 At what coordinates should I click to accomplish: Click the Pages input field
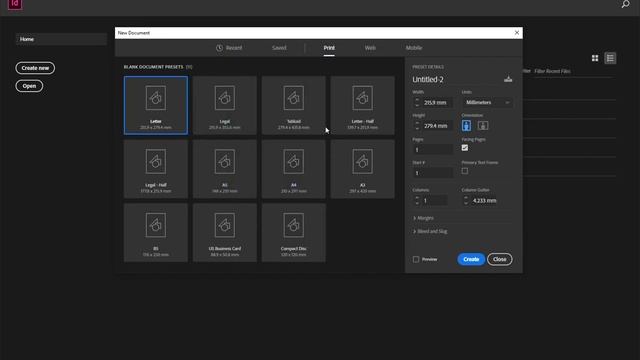coord(433,150)
